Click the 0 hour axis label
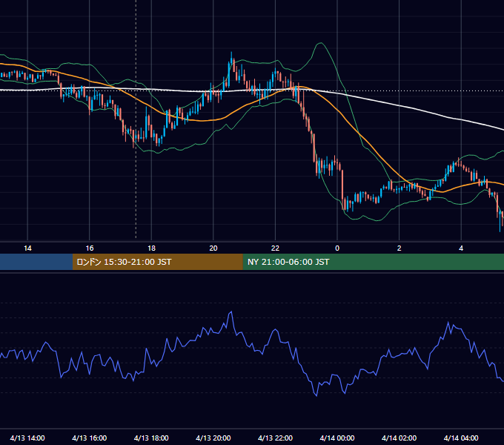Image resolution: width=504 pixels, height=445 pixels. click(337, 248)
